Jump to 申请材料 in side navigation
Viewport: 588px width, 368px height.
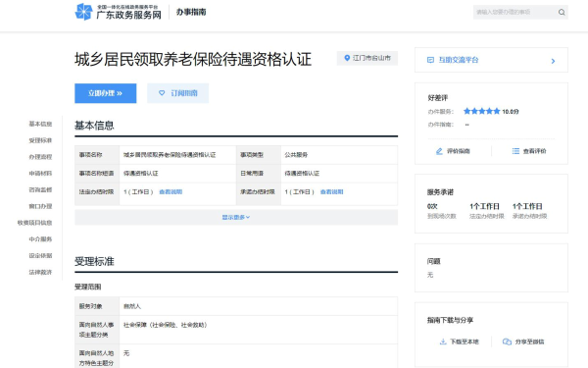point(40,174)
